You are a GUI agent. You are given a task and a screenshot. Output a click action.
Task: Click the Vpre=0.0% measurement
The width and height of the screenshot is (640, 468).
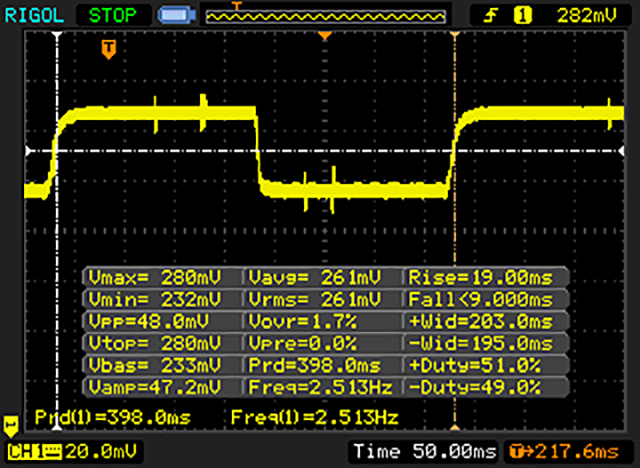point(302,343)
